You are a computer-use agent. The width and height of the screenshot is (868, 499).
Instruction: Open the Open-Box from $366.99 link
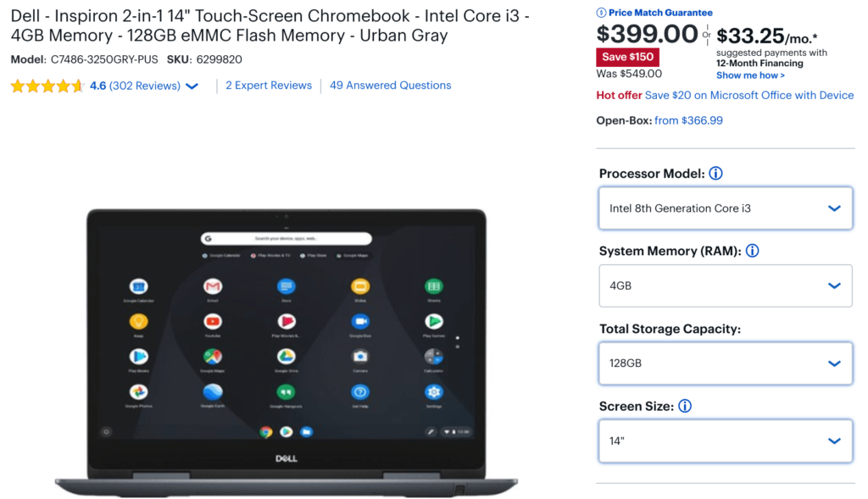[688, 120]
